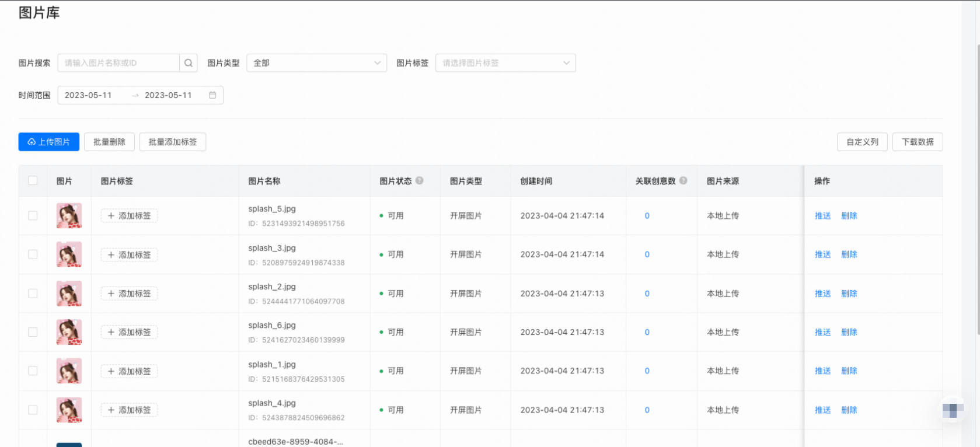Click 删除 link for splash_6.jpg
This screenshot has height=447, width=980.
click(849, 332)
